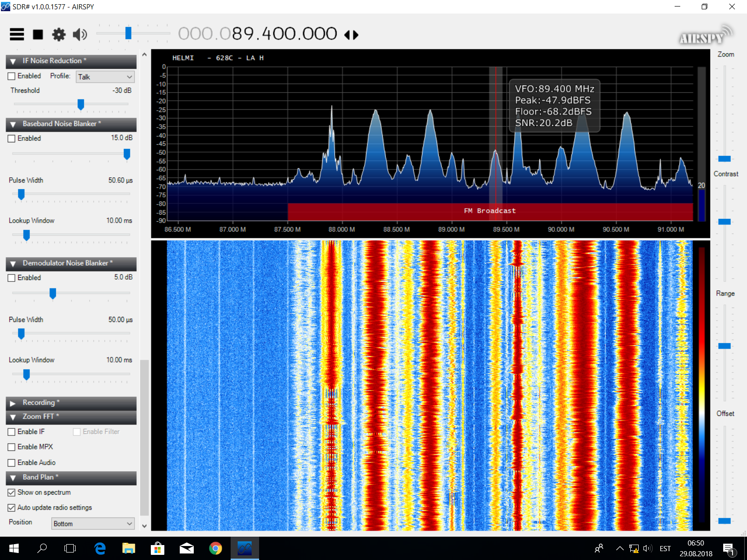Click the Zoom slider handle
The height and width of the screenshot is (560, 747).
(x=724, y=159)
